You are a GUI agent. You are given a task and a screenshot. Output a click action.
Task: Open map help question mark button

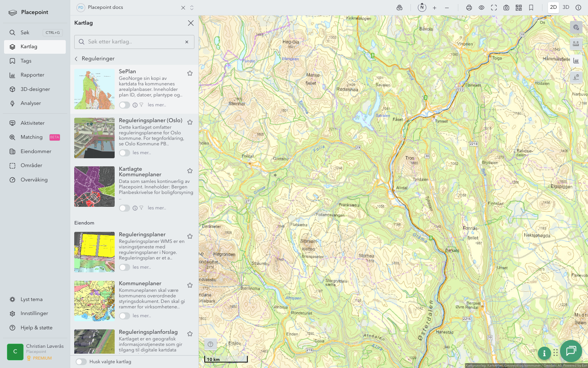pyautogui.click(x=210, y=344)
